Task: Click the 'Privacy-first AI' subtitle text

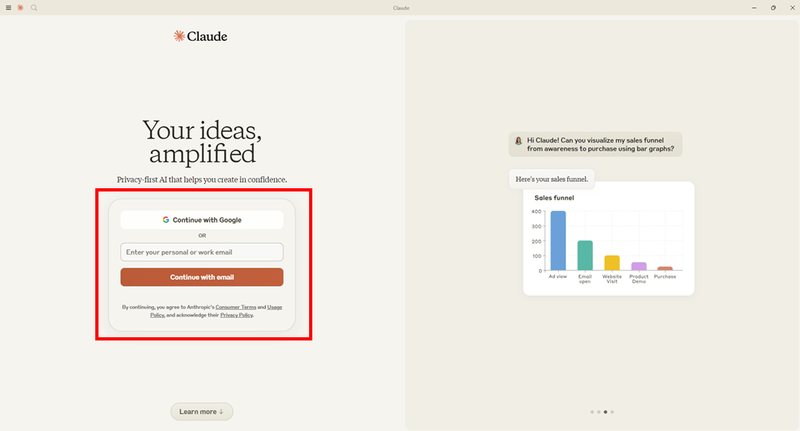Action: (202, 180)
